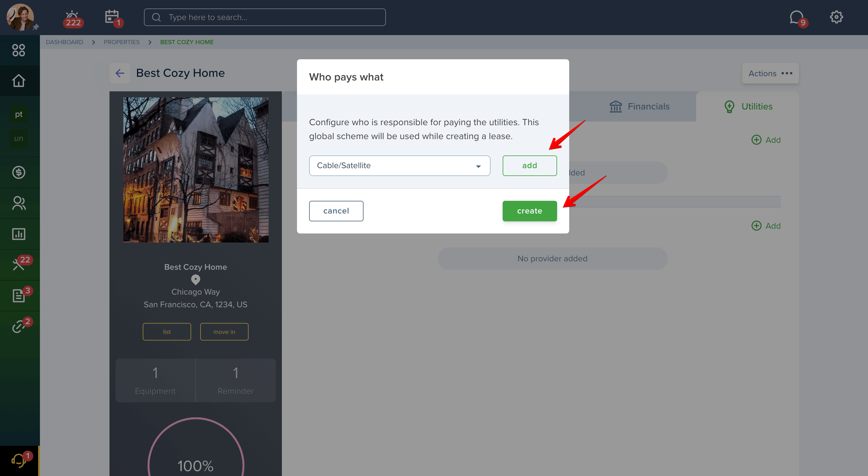Click the create button
The width and height of the screenshot is (868, 476).
529,211
